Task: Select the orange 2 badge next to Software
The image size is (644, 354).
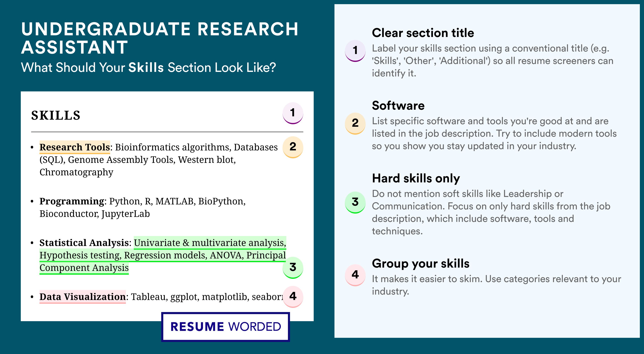Action: (x=355, y=123)
